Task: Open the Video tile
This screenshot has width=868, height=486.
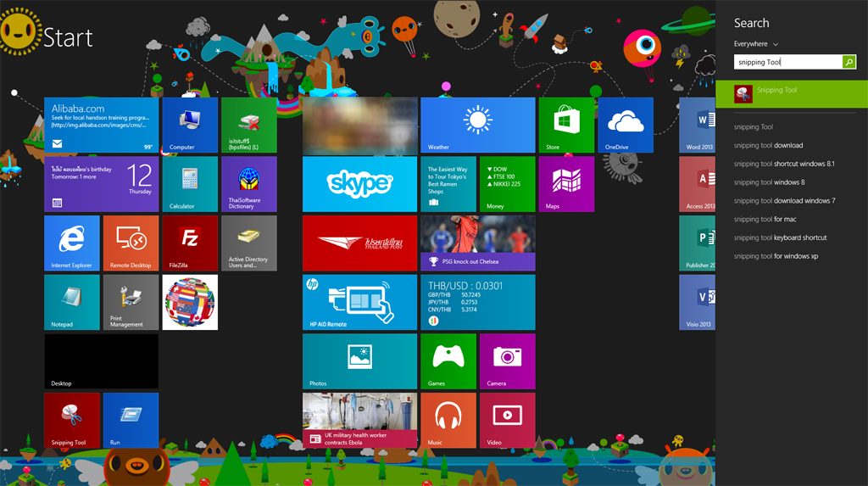Action: 508,421
